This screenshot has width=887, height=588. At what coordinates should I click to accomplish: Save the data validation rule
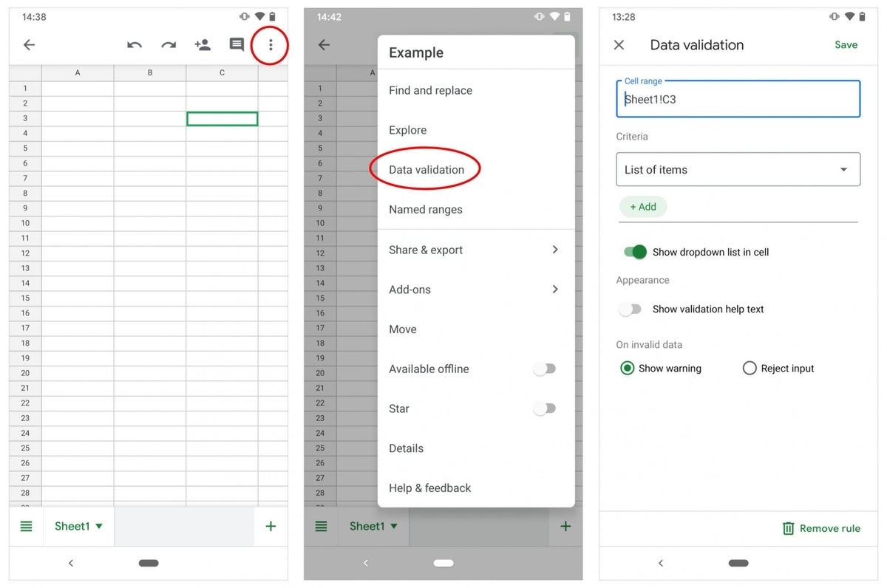[846, 44]
